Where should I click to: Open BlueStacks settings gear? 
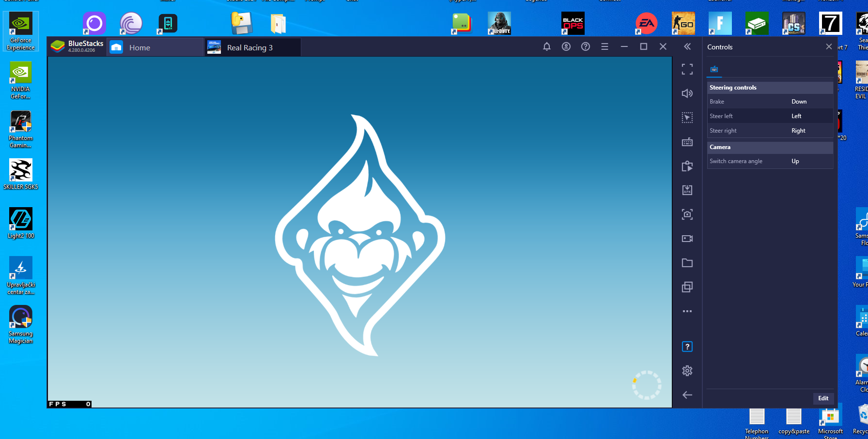point(687,371)
